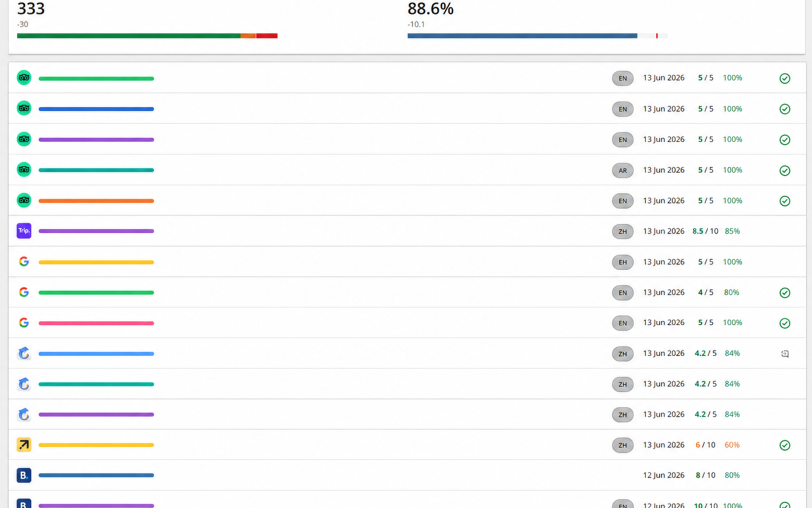Click the Trip.com source icon
Viewport: 812px width, 508px height.
click(24, 231)
